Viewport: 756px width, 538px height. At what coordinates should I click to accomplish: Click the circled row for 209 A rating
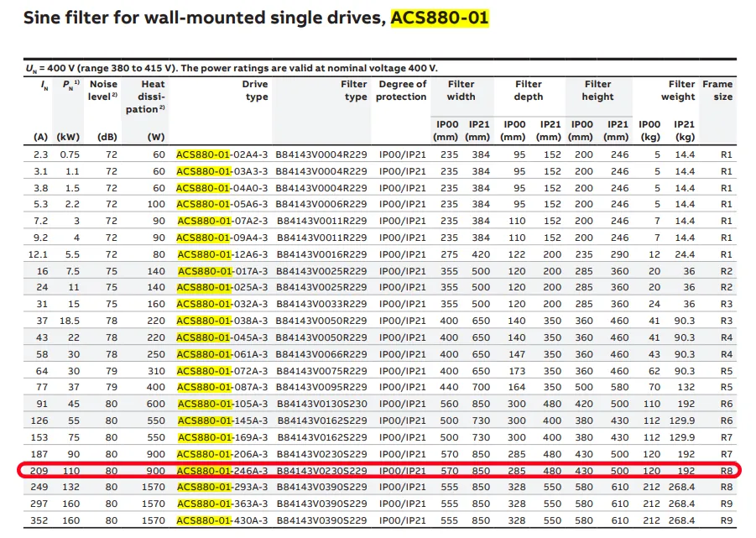[378, 471]
